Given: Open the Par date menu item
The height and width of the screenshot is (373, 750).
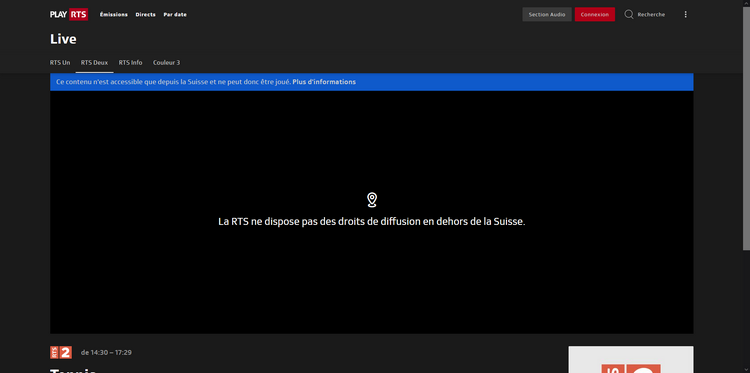Looking at the screenshot, I should 175,14.
